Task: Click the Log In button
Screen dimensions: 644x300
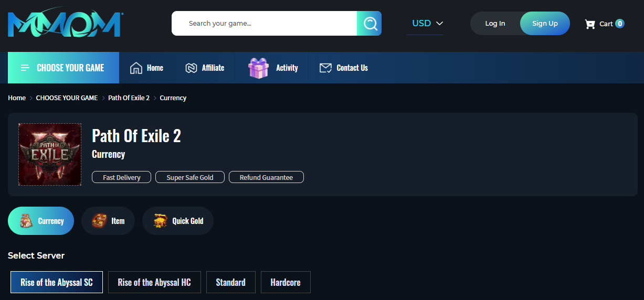Action: pos(495,23)
